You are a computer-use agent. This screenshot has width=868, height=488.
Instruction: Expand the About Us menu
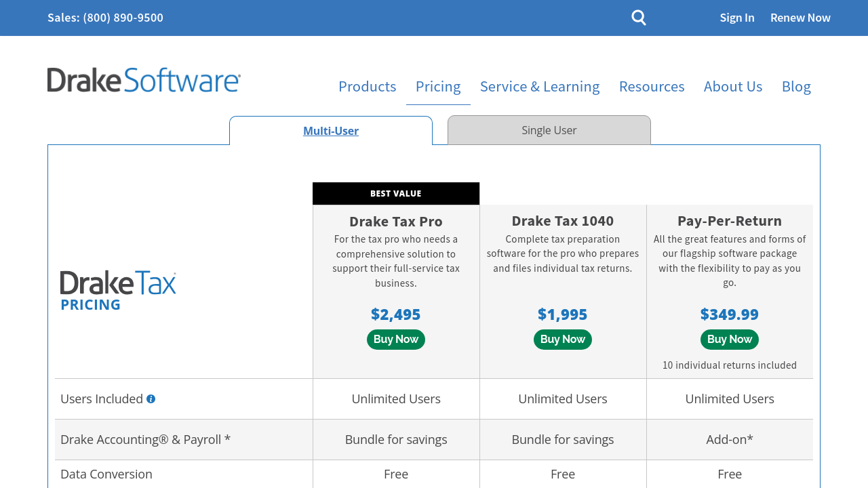pyautogui.click(x=733, y=87)
